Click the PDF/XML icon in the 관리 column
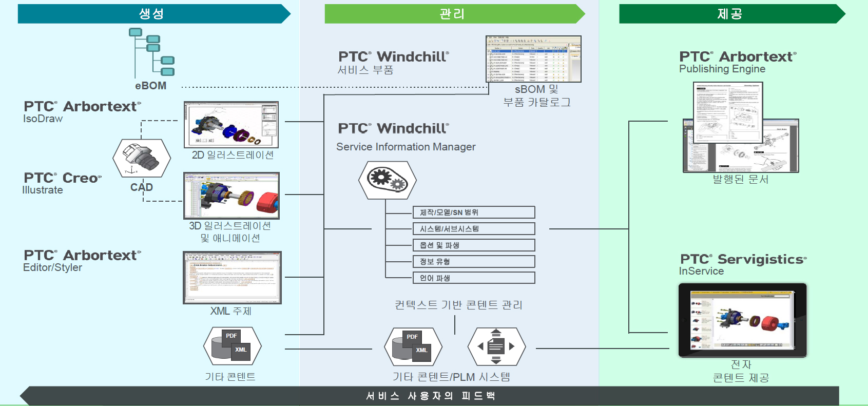The width and height of the screenshot is (868, 406). (x=413, y=346)
